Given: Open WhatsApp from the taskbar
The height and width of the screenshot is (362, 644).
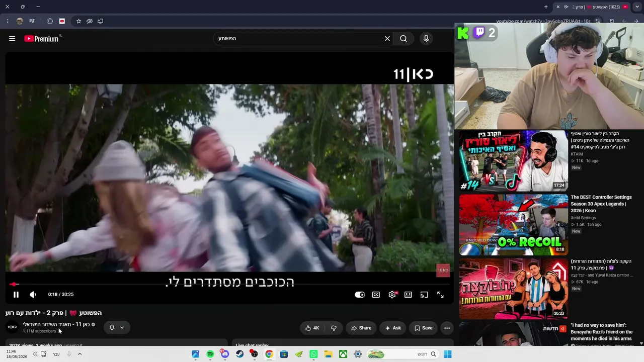Looking at the screenshot, I should [x=313, y=354].
